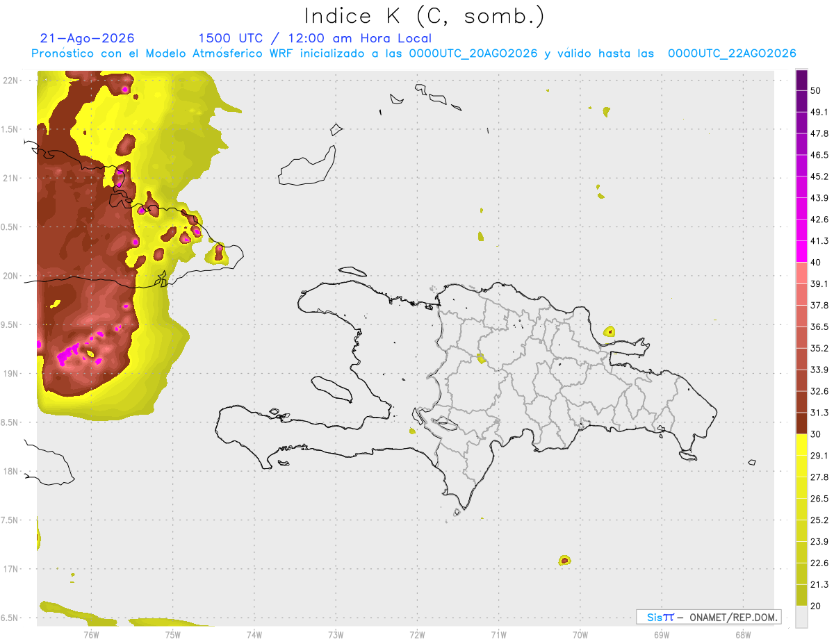Click the legend value "45.2"
The height and width of the screenshot is (644, 834).
coord(819,176)
